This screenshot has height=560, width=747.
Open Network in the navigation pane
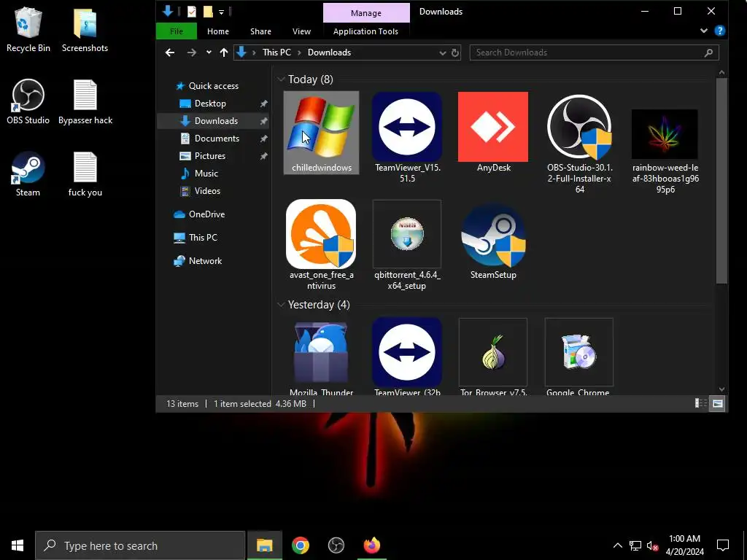tap(205, 261)
